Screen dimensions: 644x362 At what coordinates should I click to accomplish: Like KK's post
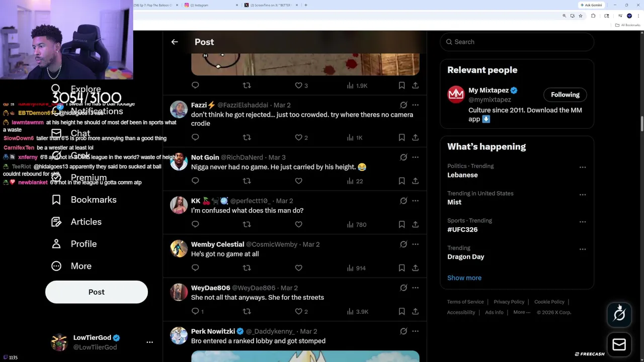[x=298, y=224]
